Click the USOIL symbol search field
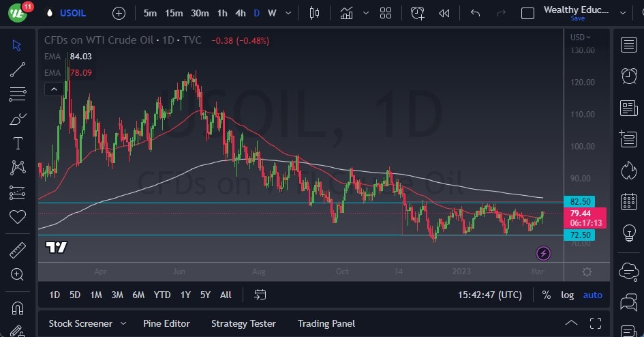This screenshot has width=644, height=337. [x=72, y=13]
